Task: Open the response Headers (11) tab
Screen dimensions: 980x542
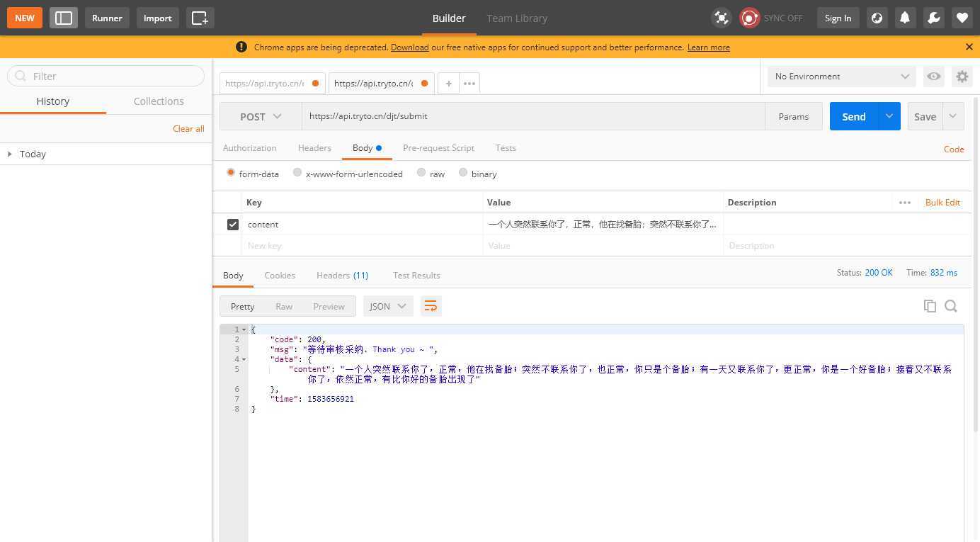Action: [343, 275]
